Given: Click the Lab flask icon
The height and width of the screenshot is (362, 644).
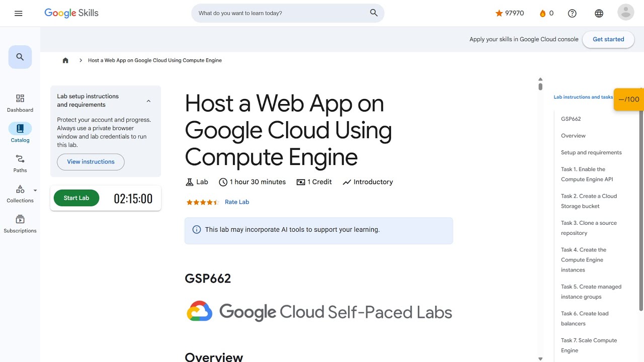Looking at the screenshot, I should pyautogui.click(x=190, y=182).
